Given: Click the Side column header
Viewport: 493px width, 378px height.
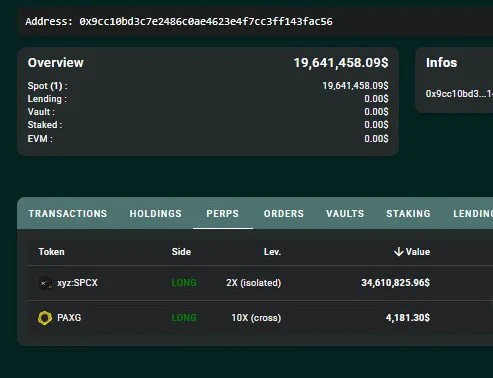Looking at the screenshot, I should coord(181,252).
